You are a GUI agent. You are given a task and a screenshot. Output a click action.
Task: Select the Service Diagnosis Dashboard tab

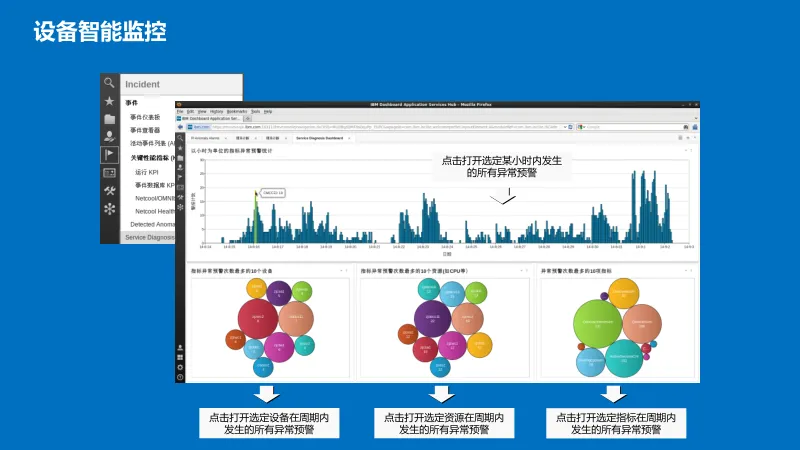(x=319, y=138)
